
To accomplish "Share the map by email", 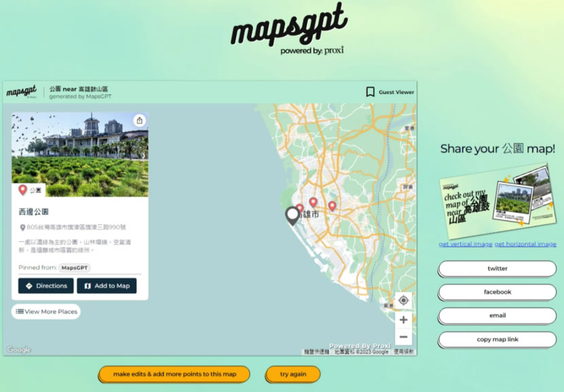I will click(497, 316).
